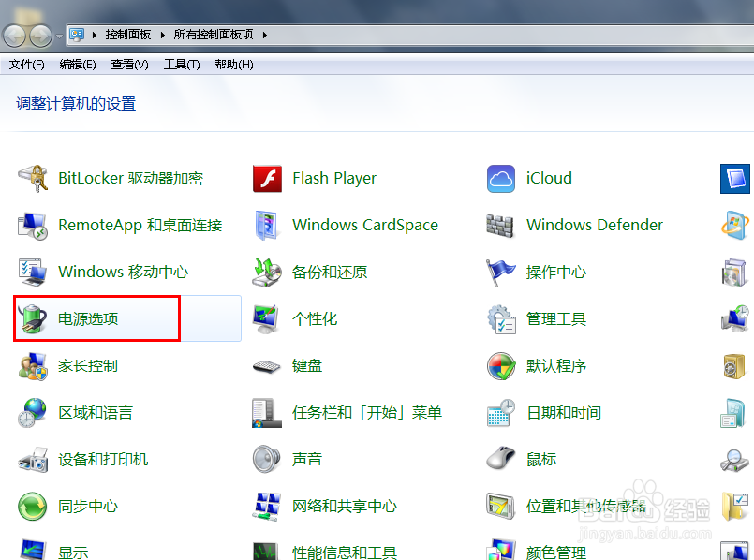Open the 编辑(E) menu
The image size is (754, 560).
tap(78, 65)
